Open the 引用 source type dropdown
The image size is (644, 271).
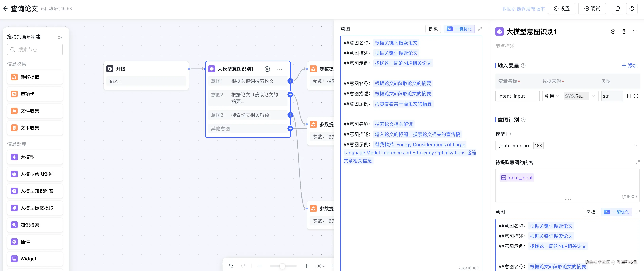[552, 96]
